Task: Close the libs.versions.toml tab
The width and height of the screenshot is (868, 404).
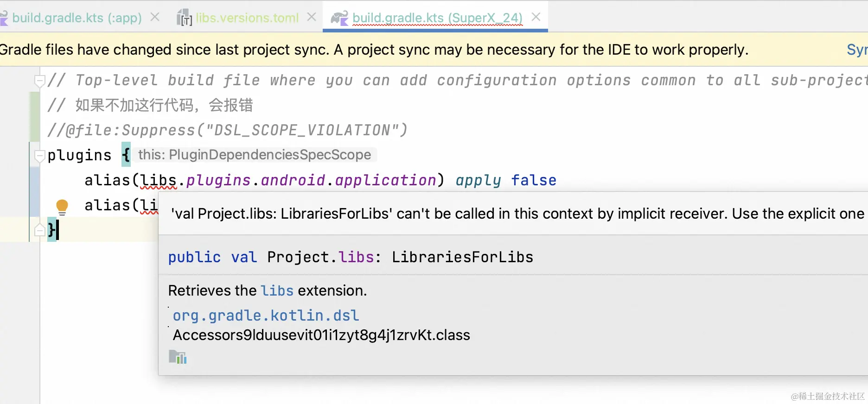Action: coord(312,17)
